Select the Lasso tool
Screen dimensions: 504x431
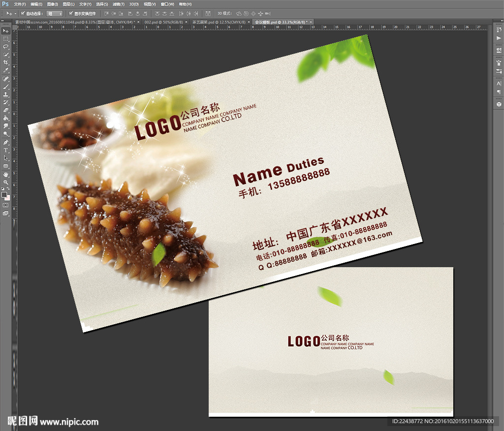tap(6, 46)
